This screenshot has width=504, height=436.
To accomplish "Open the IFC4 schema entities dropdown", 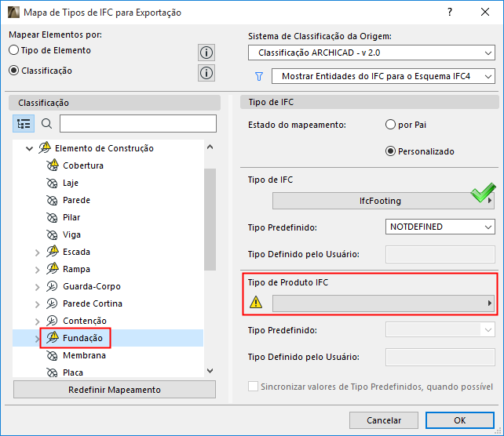I will [383, 77].
